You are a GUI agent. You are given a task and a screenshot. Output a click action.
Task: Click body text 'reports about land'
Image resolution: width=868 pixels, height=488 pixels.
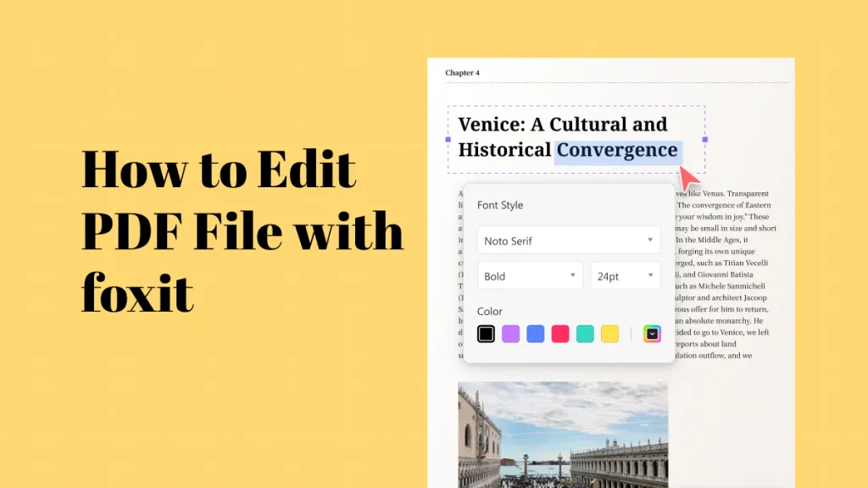pyautogui.click(x=706, y=344)
